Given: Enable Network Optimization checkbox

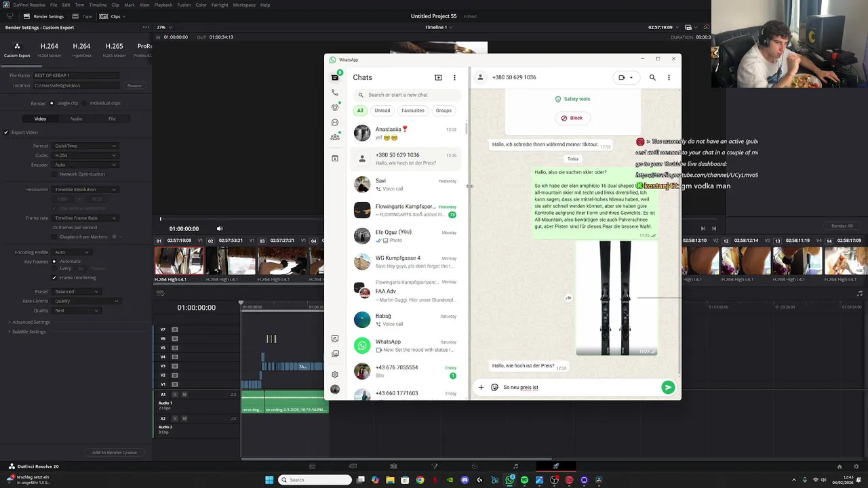Looking at the screenshot, I should pyautogui.click(x=55, y=174).
